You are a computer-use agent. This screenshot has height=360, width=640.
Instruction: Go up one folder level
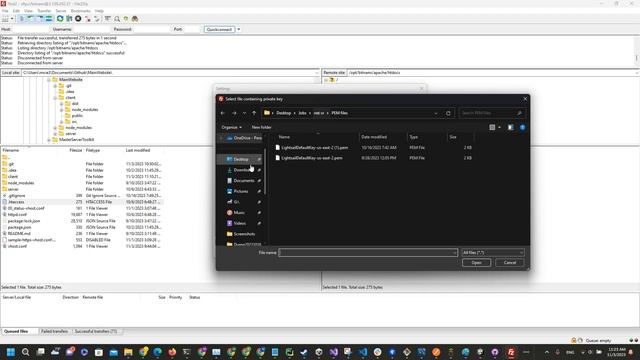point(254,113)
